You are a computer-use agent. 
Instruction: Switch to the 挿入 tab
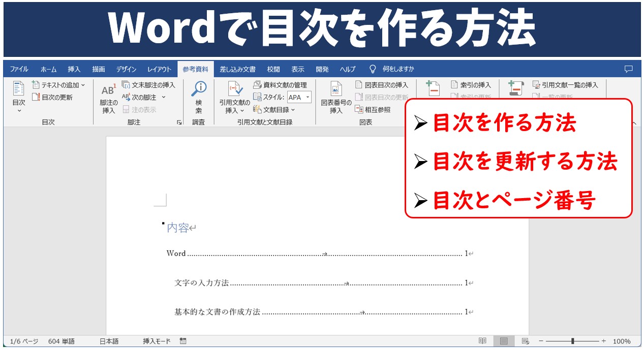[74, 69]
